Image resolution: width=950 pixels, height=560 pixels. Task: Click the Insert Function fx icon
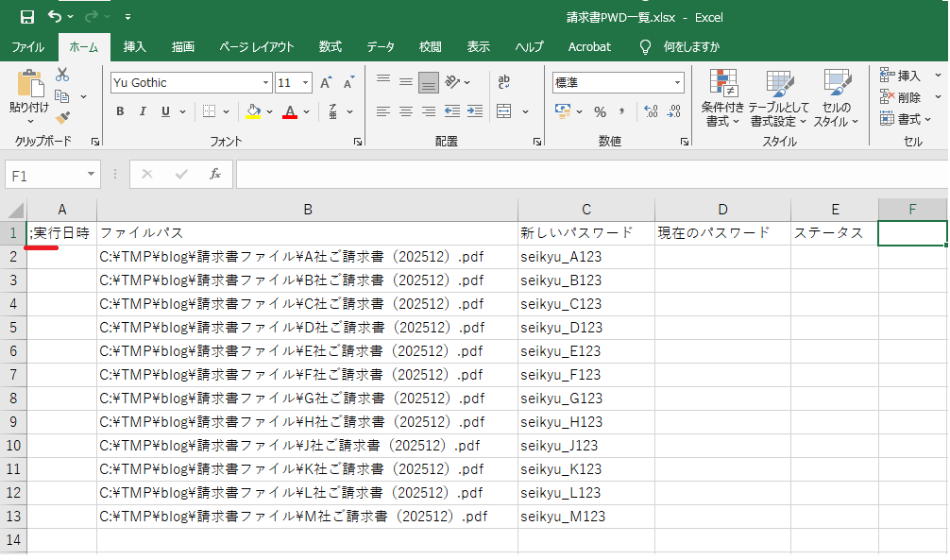coord(215,174)
